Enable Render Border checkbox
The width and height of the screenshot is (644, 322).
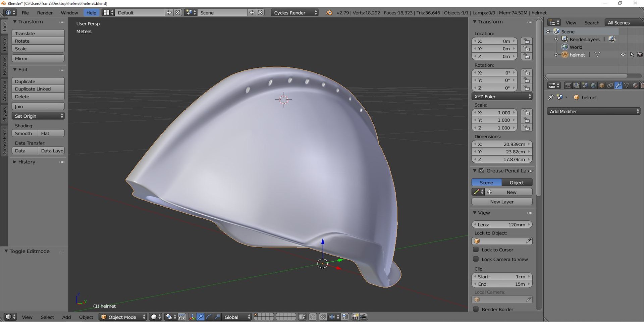[x=476, y=309]
